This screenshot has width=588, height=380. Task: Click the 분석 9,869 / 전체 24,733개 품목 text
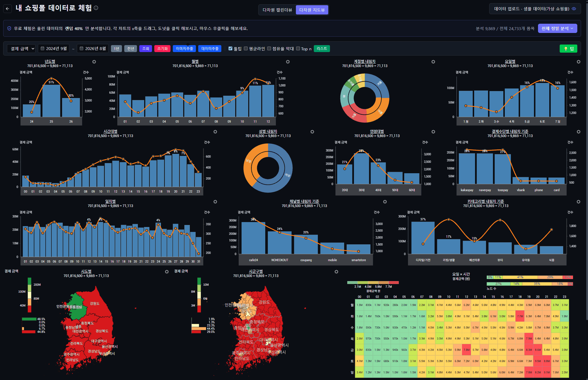[x=505, y=28]
